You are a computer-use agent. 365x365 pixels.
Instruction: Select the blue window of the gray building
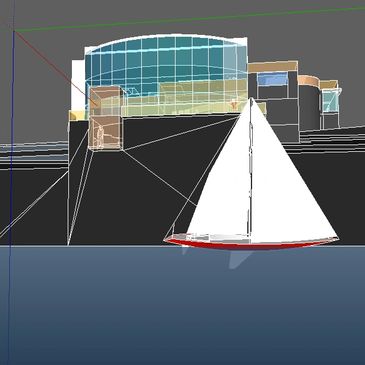(x=273, y=79)
